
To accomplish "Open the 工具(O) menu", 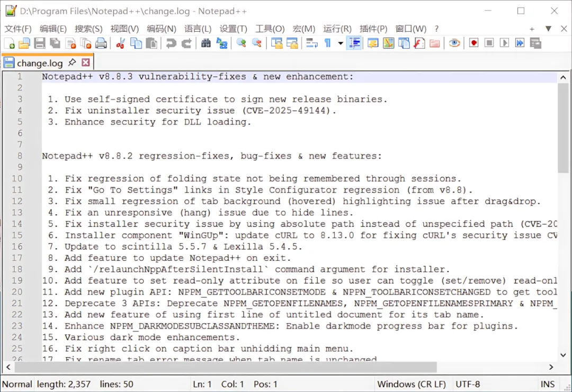I will pyautogui.click(x=270, y=29).
